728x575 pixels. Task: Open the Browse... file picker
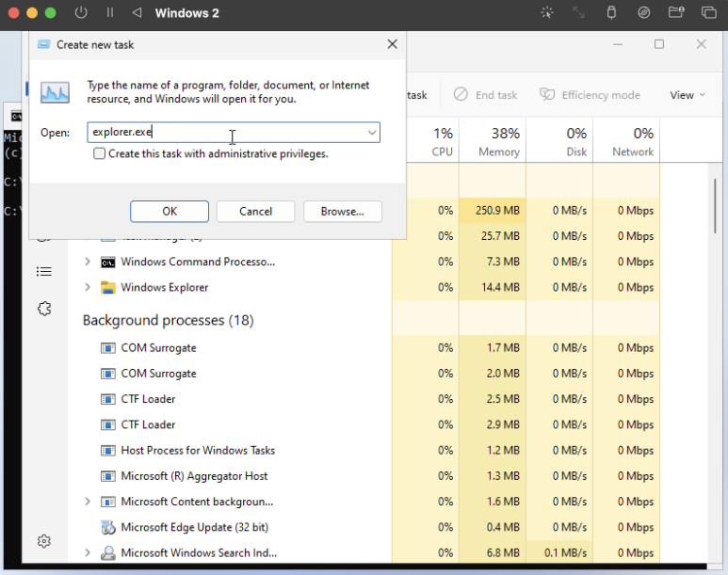point(342,211)
